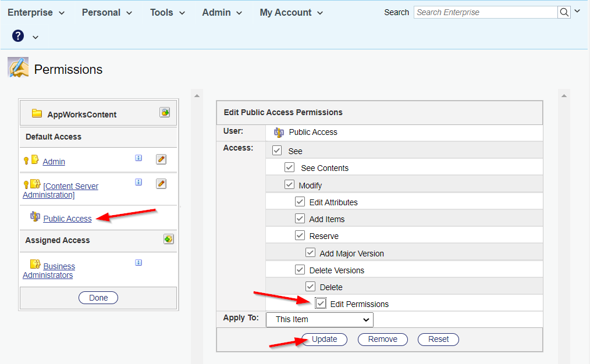Click the info icon beside Admin
590x364 pixels.
click(138, 158)
